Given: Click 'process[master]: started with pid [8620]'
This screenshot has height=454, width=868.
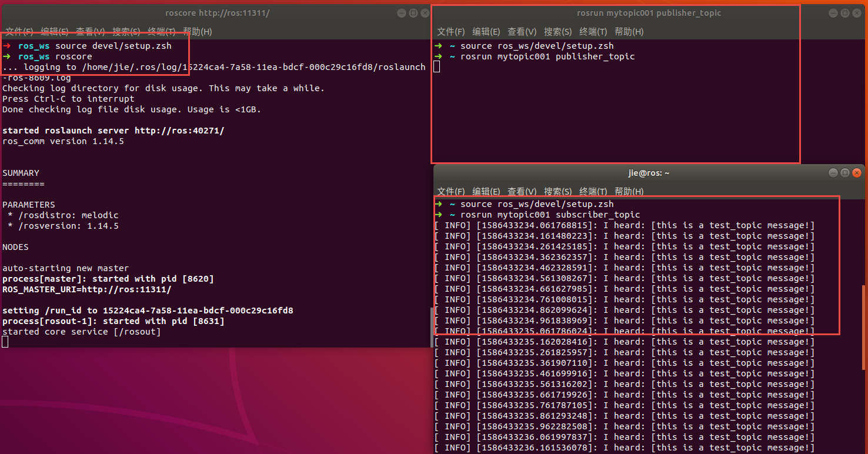Looking at the screenshot, I should 108,279.
